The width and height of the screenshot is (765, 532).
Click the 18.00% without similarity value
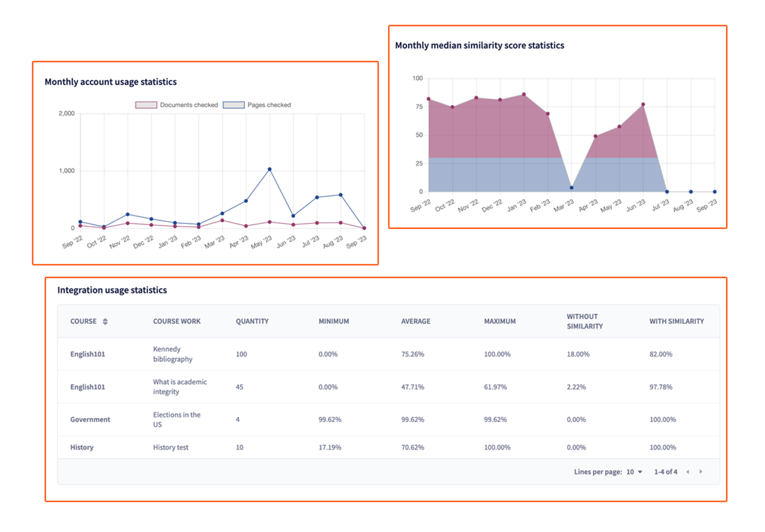pos(578,354)
